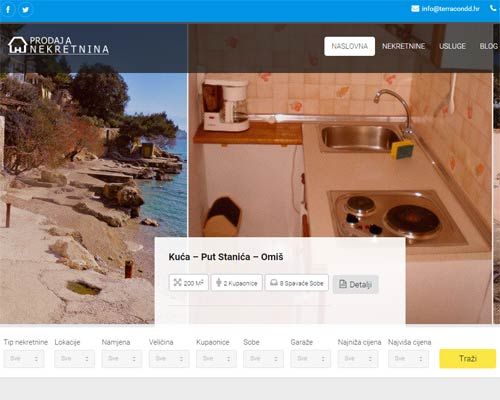
Task: Click the phone icon in top bar
Action: click(x=493, y=8)
